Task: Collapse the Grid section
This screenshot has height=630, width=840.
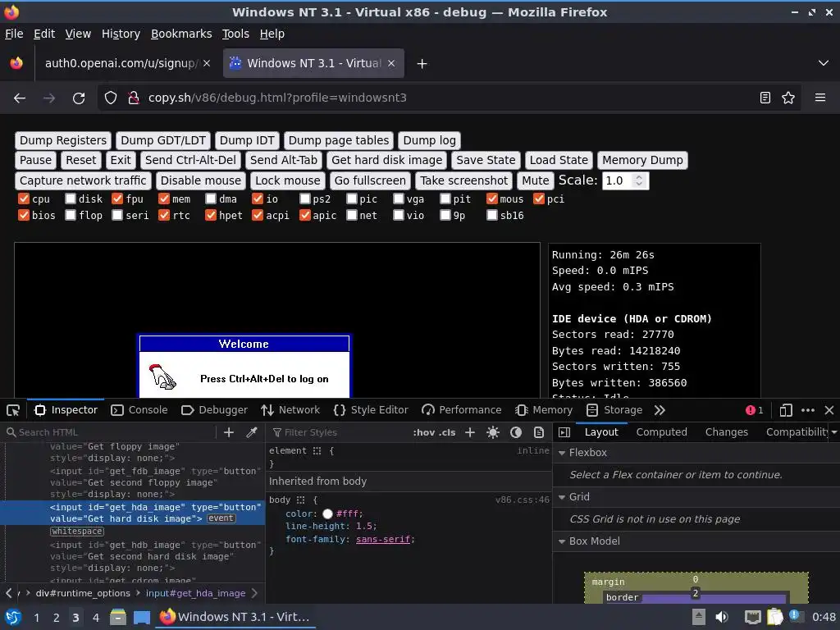Action: tap(562, 497)
